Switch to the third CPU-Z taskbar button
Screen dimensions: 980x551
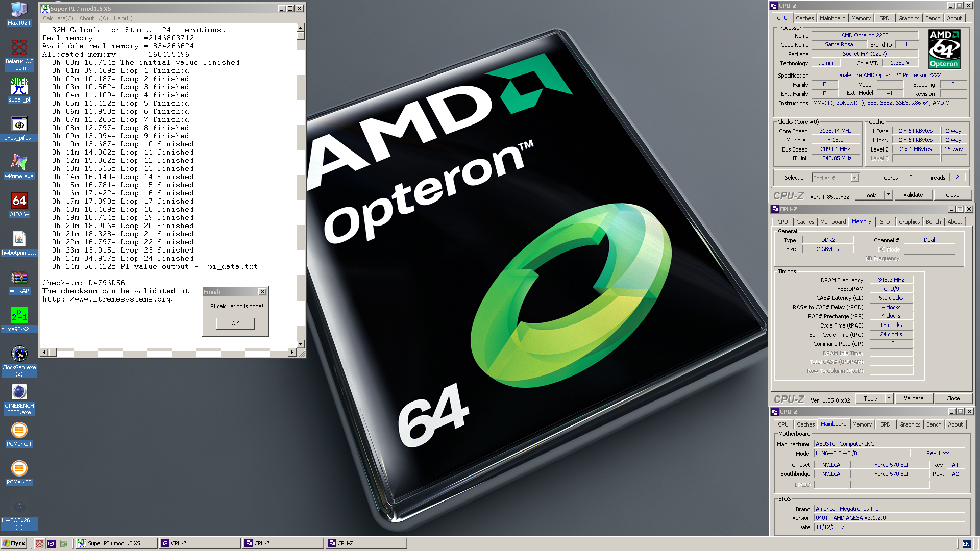click(366, 543)
